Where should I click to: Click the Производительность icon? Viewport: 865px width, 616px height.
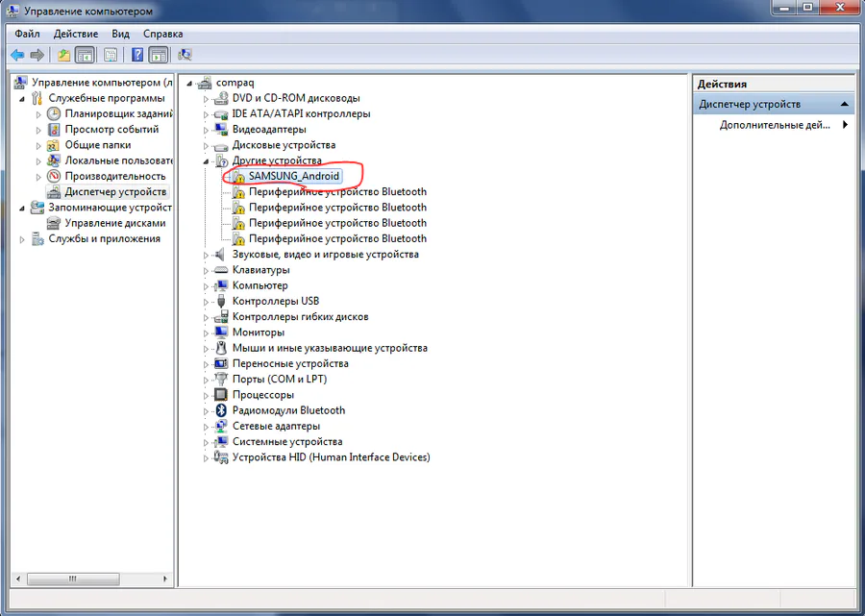(x=54, y=177)
